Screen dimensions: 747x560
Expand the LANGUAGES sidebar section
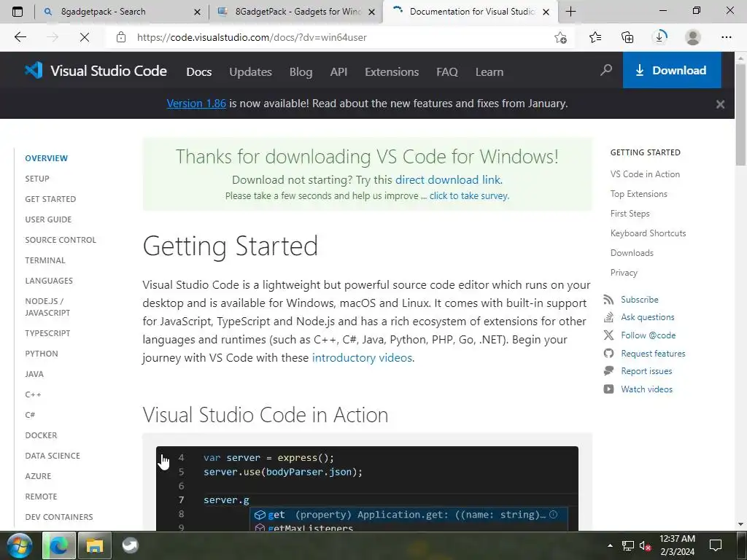point(49,281)
